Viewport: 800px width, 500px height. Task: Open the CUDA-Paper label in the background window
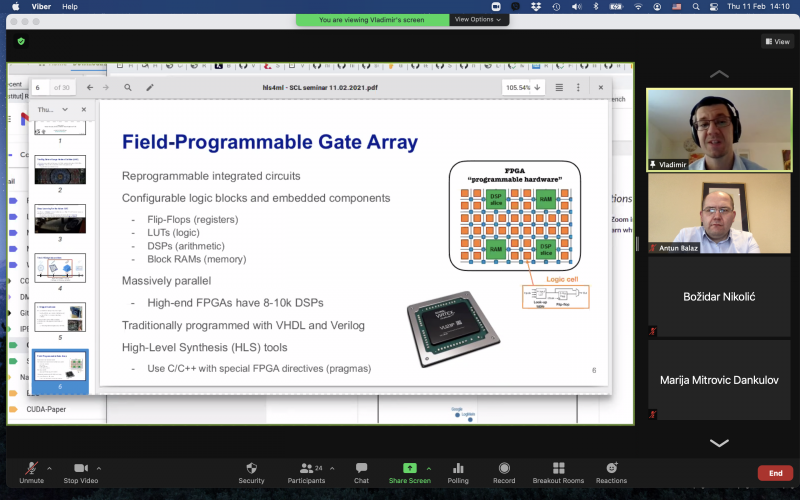(46, 409)
